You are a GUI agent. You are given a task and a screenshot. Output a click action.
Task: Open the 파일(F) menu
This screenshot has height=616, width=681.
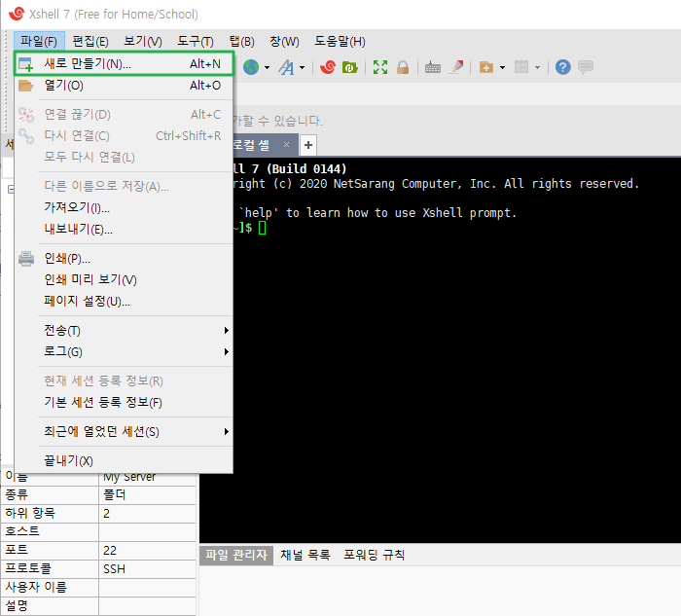click(39, 42)
